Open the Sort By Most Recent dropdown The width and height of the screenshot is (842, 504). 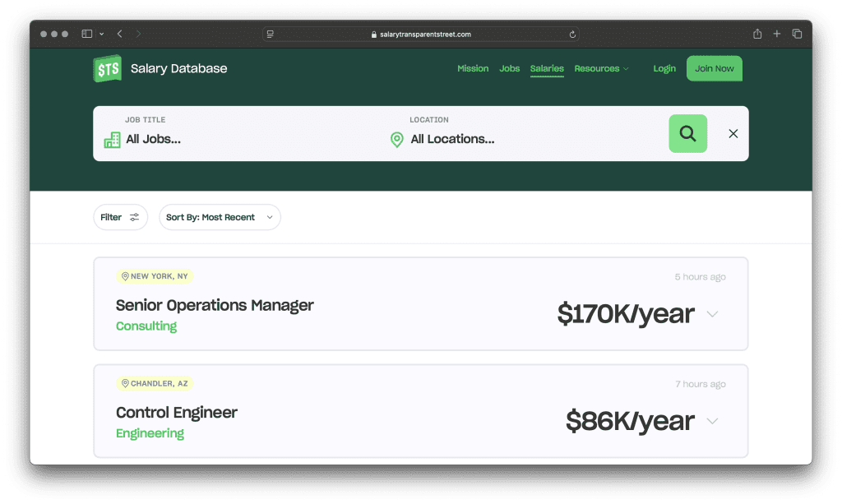tap(220, 216)
